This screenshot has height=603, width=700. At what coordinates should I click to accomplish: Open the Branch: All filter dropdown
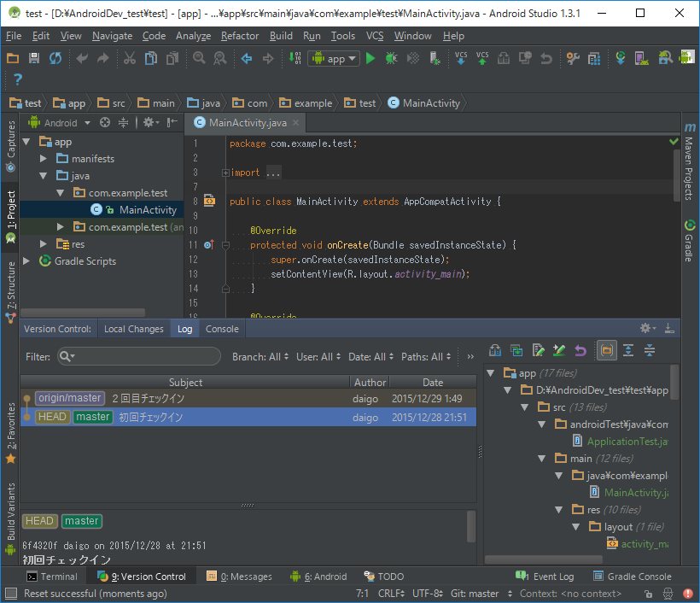point(260,357)
